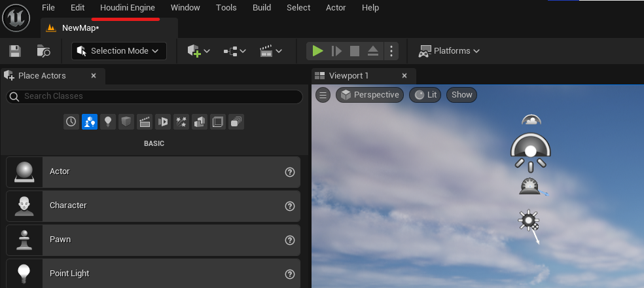
Task: Select the Cinematic category clapperboard icon
Action: pos(145,122)
